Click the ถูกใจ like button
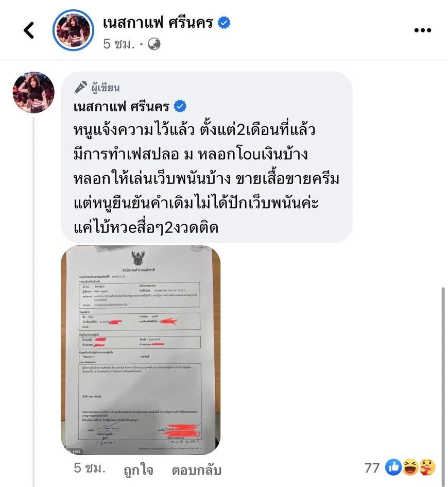Image resolution: width=448 pixels, height=487 pixels. 139,469
